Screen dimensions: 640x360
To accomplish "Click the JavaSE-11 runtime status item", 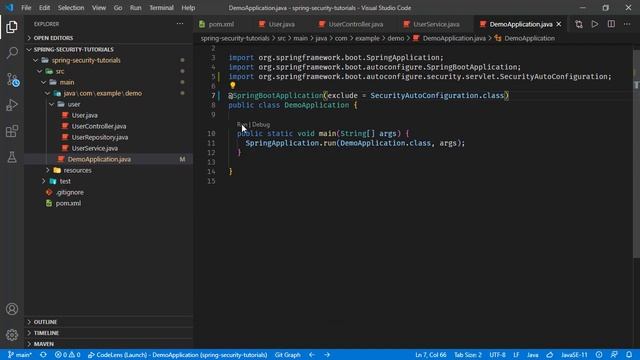I will coord(574,355).
